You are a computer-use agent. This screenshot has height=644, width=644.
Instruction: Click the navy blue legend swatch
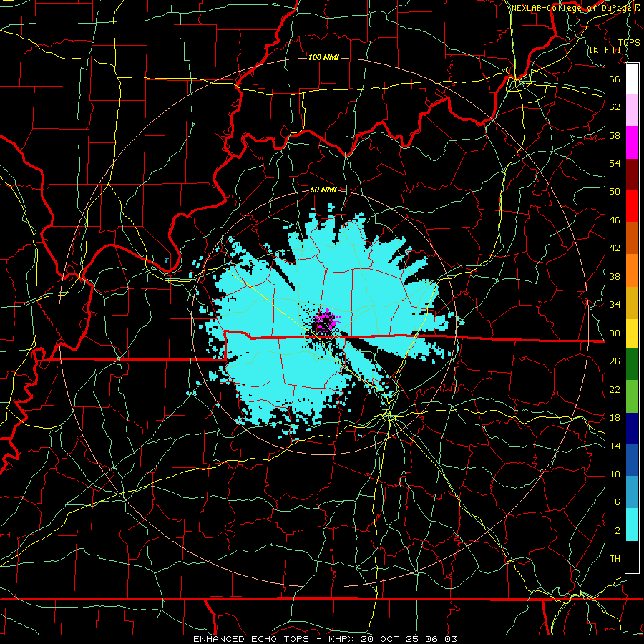click(632, 429)
